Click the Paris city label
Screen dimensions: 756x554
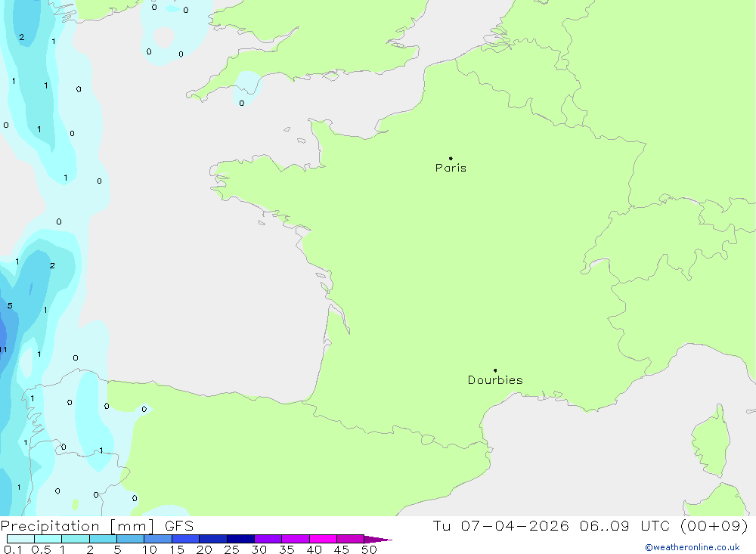[451, 168]
